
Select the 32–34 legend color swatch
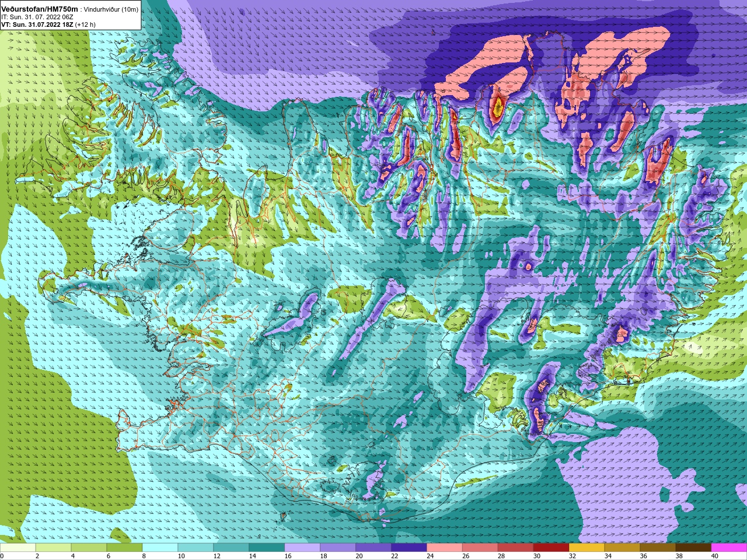click(588, 548)
